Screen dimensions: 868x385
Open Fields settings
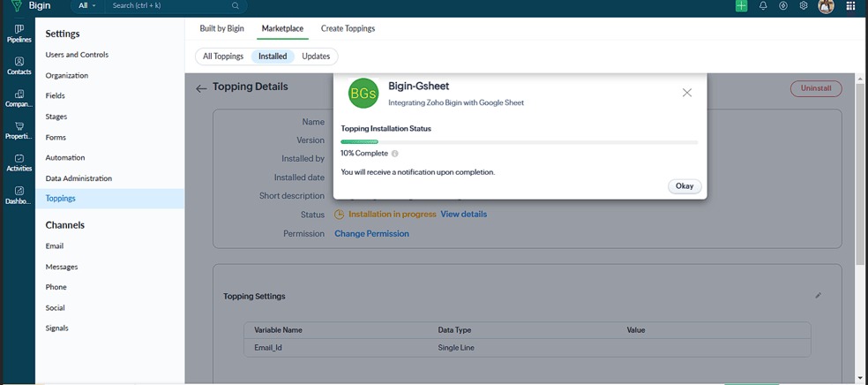click(x=56, y=96)
